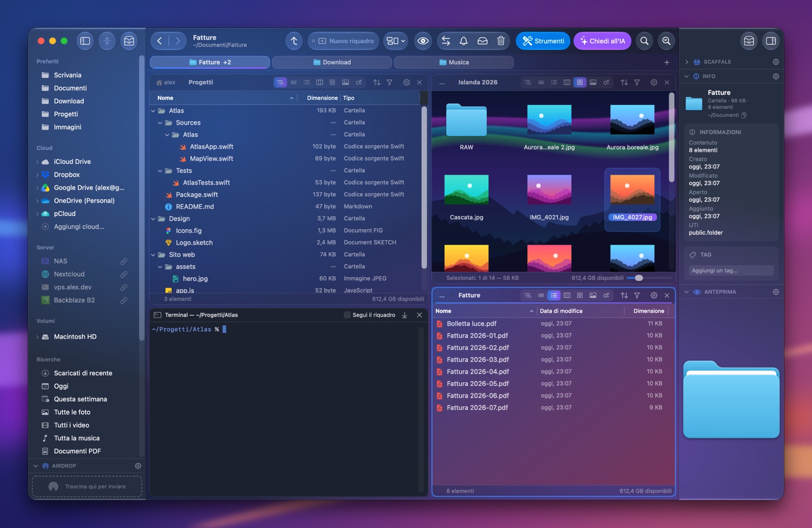812x528 pixels.
Task: Click the Strumenti button
Action: 543,41
